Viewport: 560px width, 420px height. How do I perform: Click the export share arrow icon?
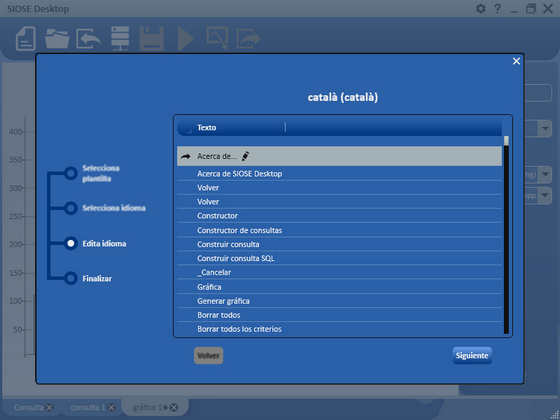point(248,39)
